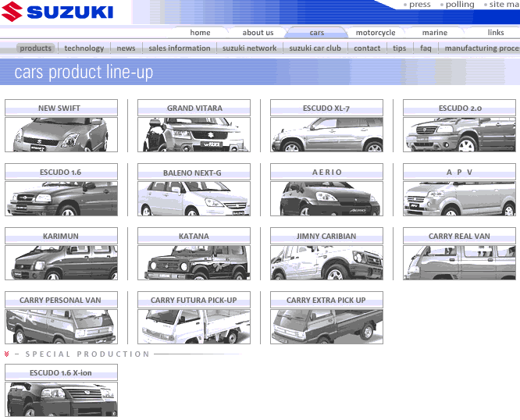
Task: Open the Escudo 1.6 X-ion image
Action: (x=61, y=399)
